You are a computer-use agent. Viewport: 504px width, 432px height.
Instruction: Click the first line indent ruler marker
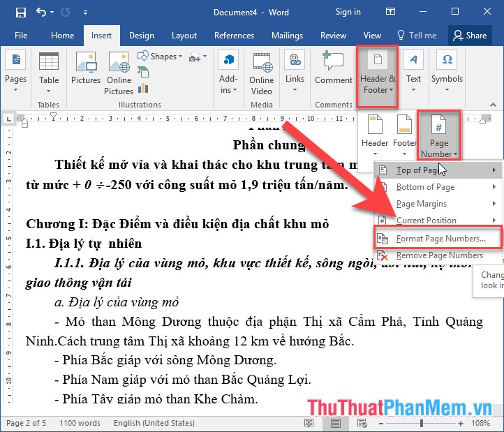click(x=54, y=117)
